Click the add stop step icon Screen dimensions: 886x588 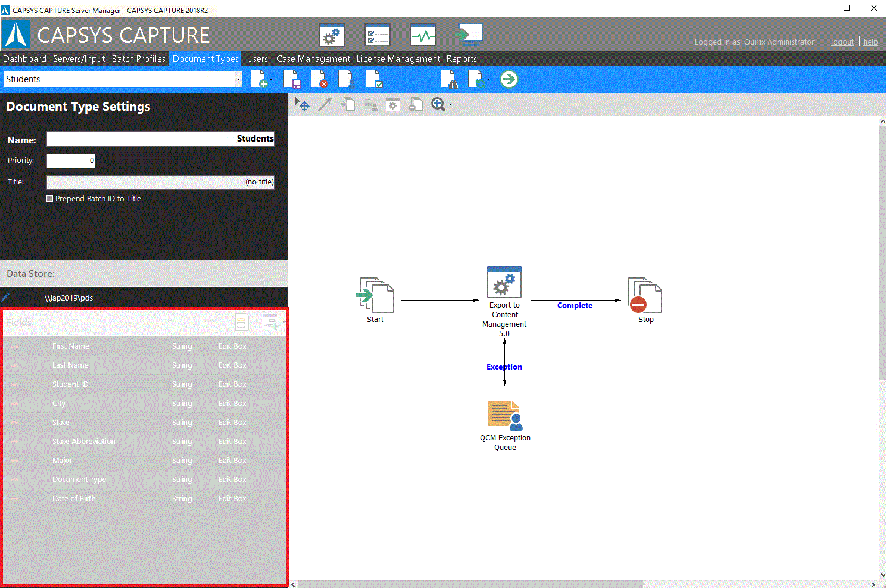click(x=416, y=105)
